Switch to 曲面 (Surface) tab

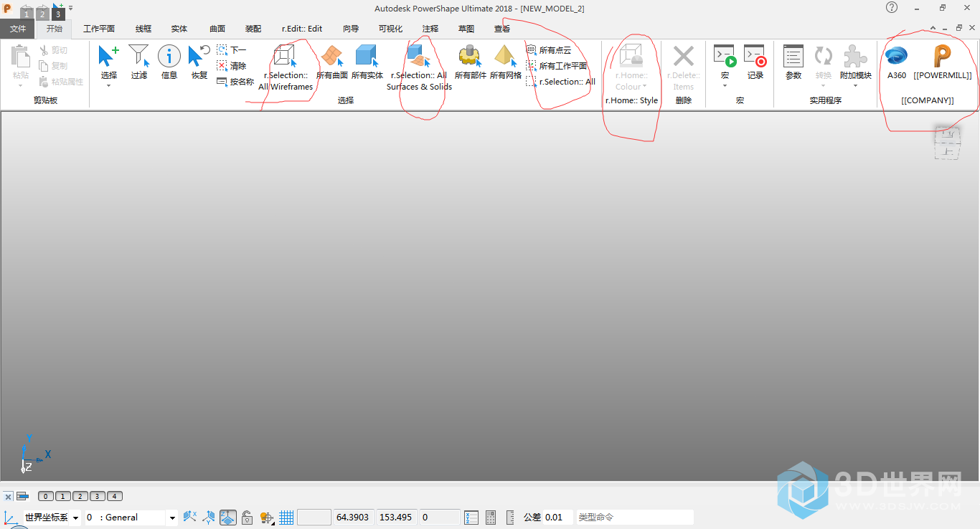tap(217, 29)
